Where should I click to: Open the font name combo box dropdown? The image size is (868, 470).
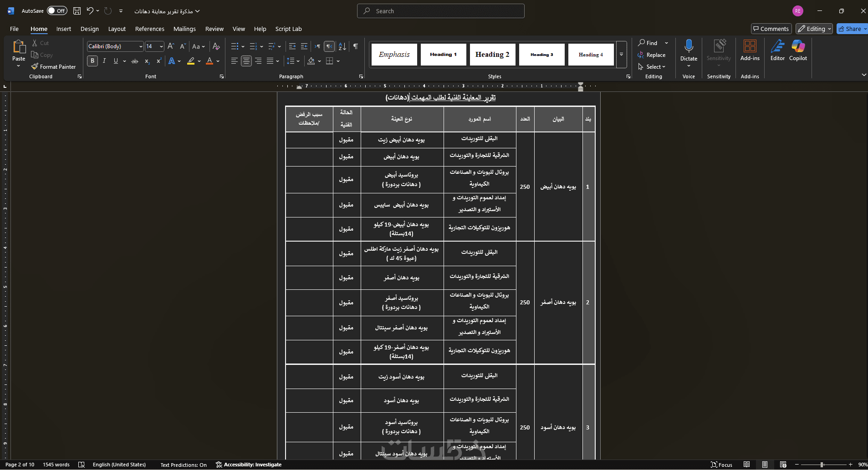point(141,46)
